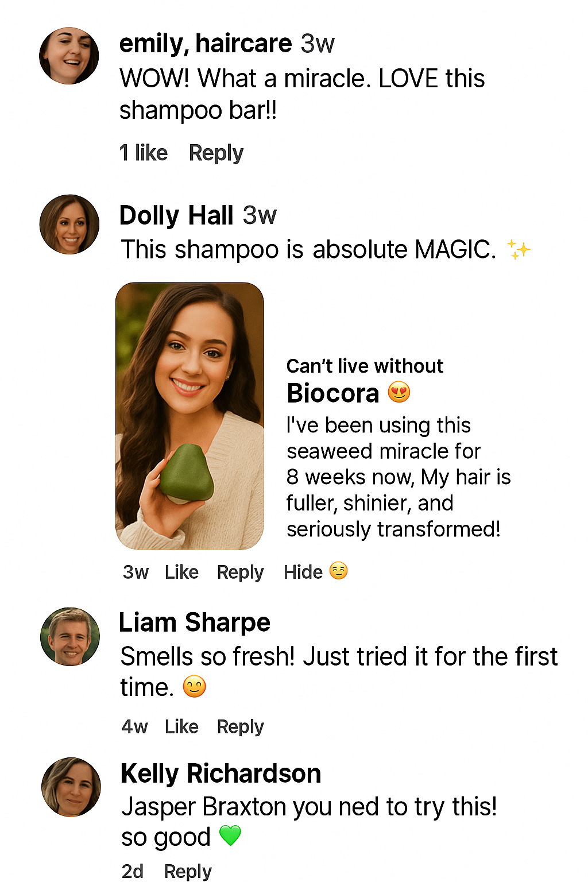Like Dolly Hall's shampoo comment
The height and width of the screenshot is (882, 588).
[x=181, y=572]
